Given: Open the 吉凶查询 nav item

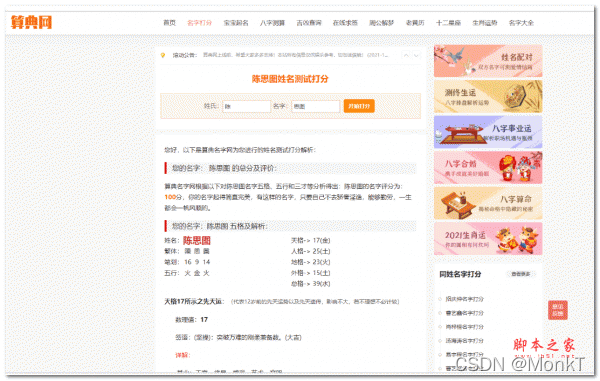Looking at the screenshot, I should (309, 23).
